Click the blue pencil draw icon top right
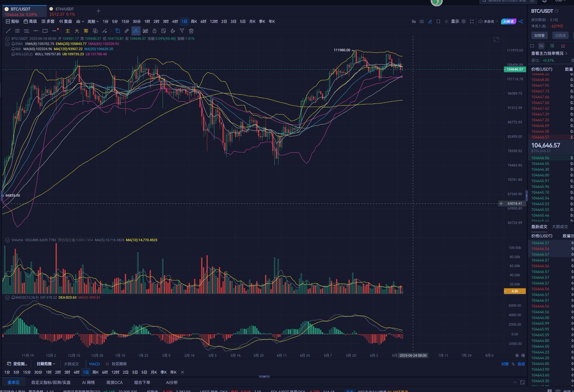This screenshot has width=574, height=392. pyautogui.click(x=430, y=22)
